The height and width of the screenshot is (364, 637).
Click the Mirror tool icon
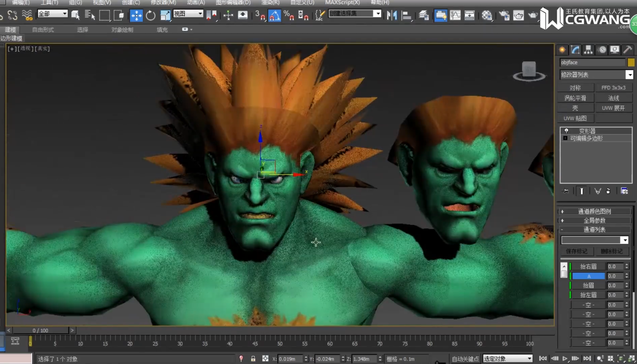click(x=392, y=15)
